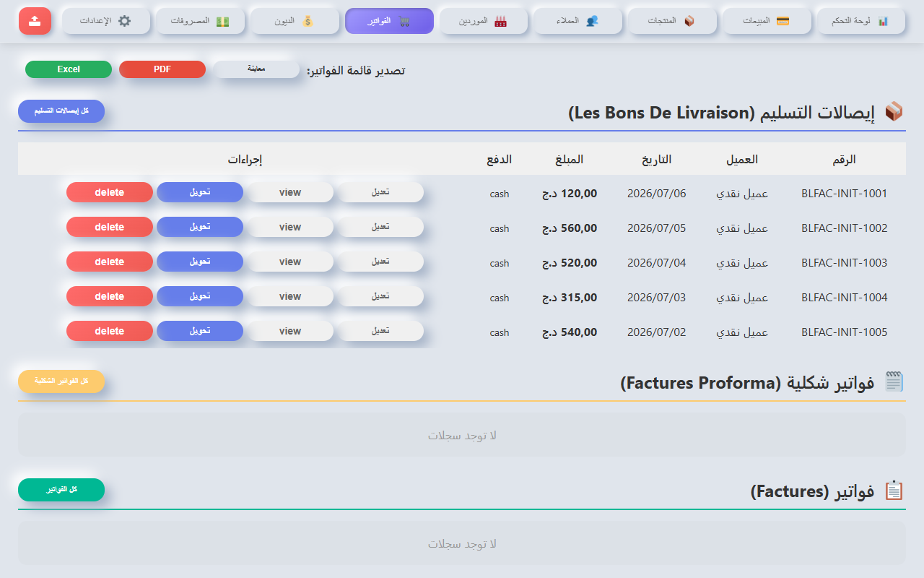Show all proforma invoices with yellow button
924x578 pixels.
[x=61, y=381]
